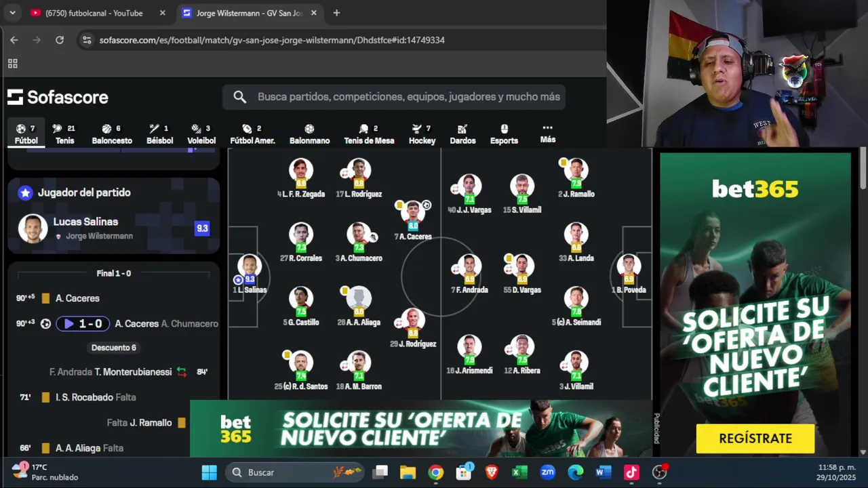Select player A. Landa on pitch
Screen dimensions: 868x488
tap(576, 243)
